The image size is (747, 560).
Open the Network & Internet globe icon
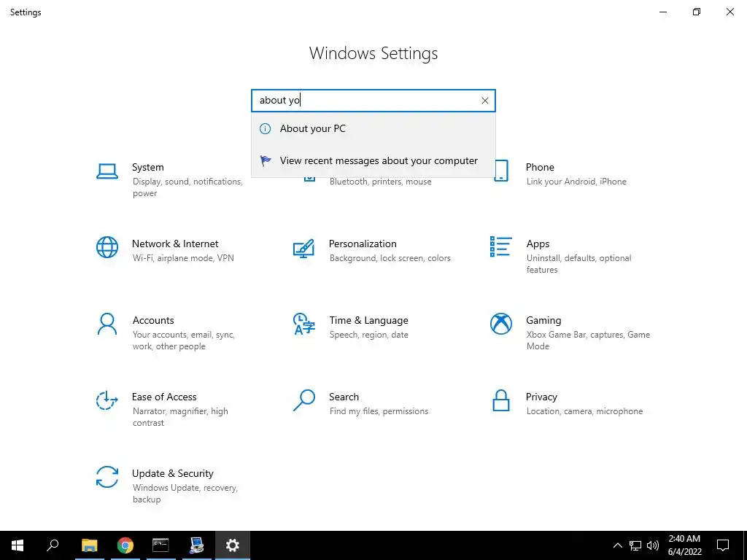tap(107, 247)
